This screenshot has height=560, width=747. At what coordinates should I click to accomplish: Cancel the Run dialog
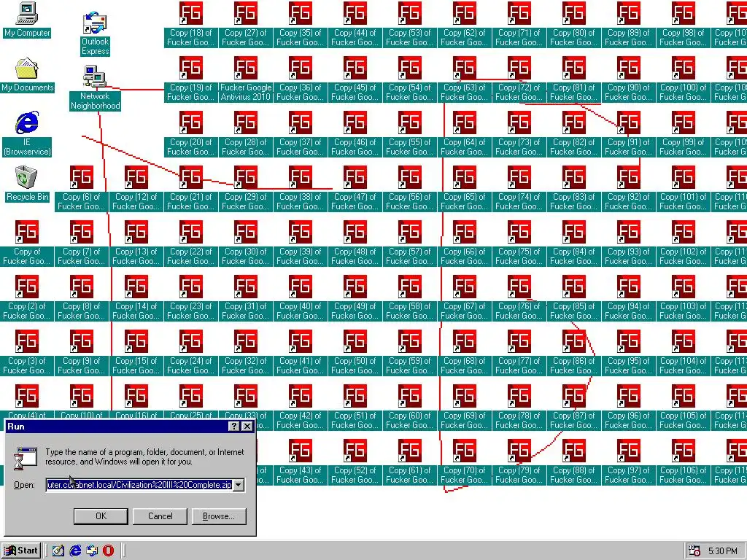160,516
